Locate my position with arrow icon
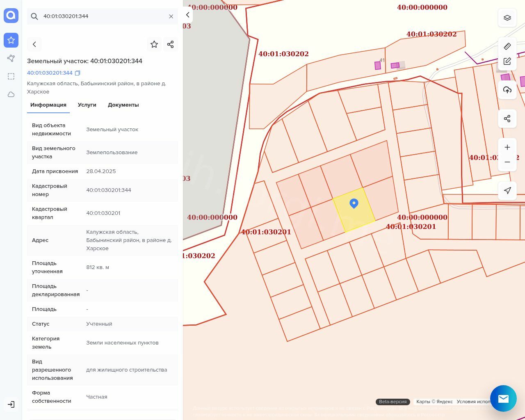Viewport: 525px width, 420px height. tap(507, 190)
